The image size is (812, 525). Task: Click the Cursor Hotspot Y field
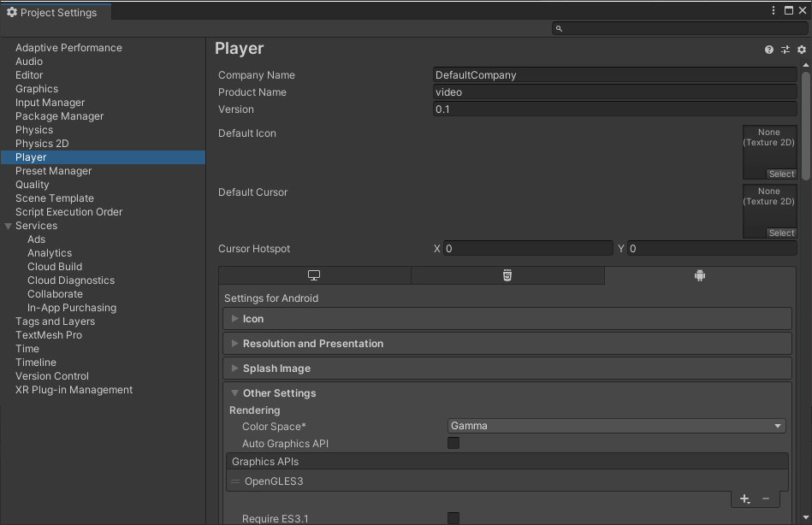[712, 249]
